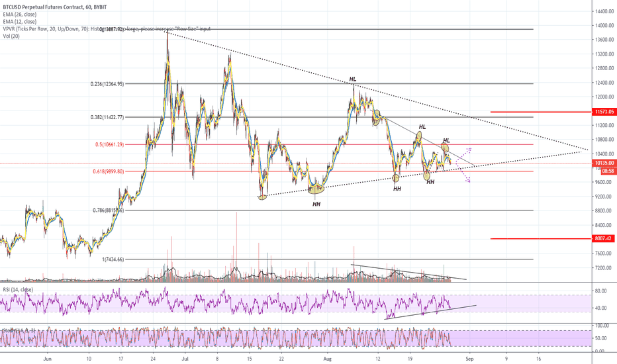Click the red 11573.05 price label

click(x=604, y=112)
